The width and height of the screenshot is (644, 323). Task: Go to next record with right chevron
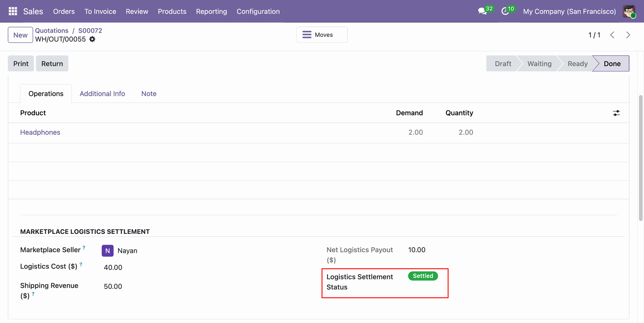click(628, 35)
